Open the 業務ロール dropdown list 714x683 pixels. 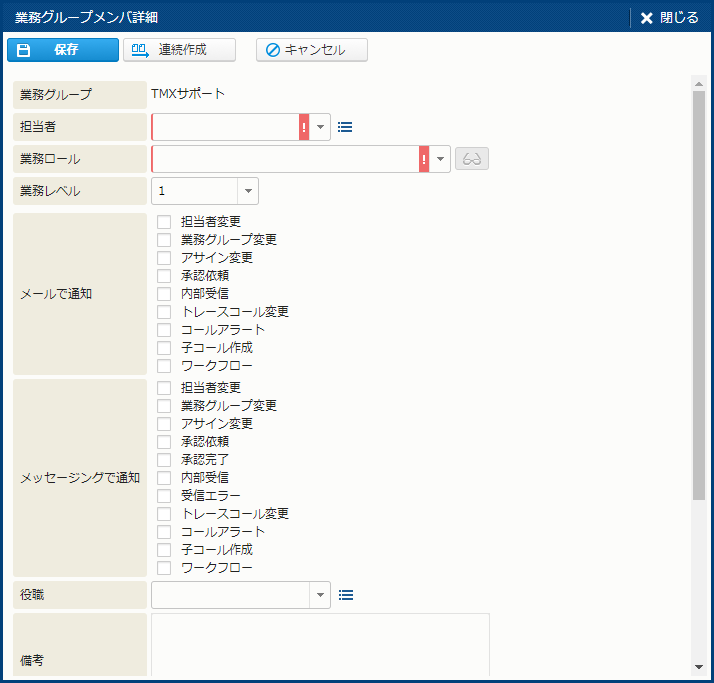pyautogui.click(x=440, y=159)
